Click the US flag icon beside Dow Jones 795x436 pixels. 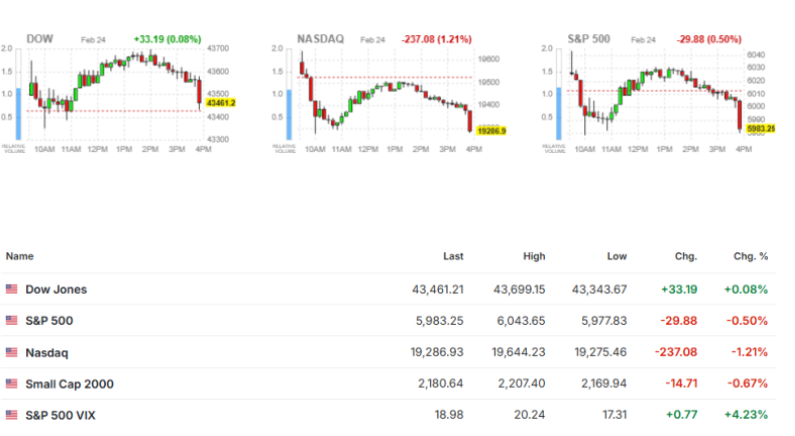11,289
